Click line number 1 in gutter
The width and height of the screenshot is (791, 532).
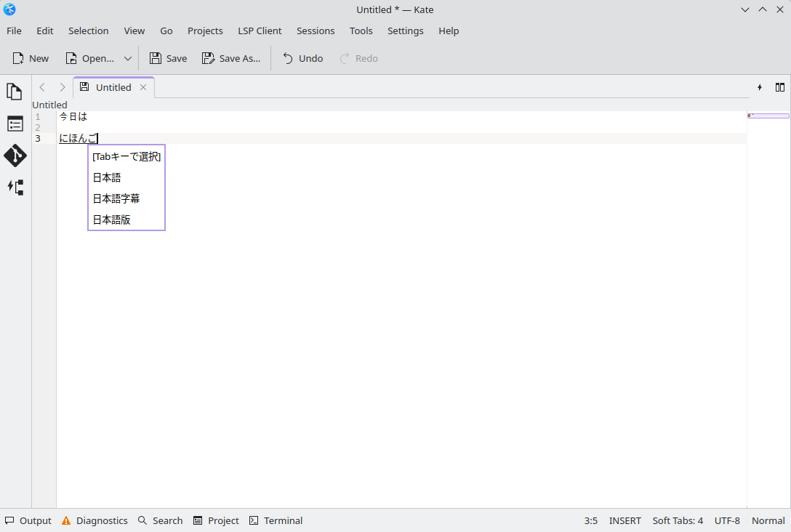[38, 117]
